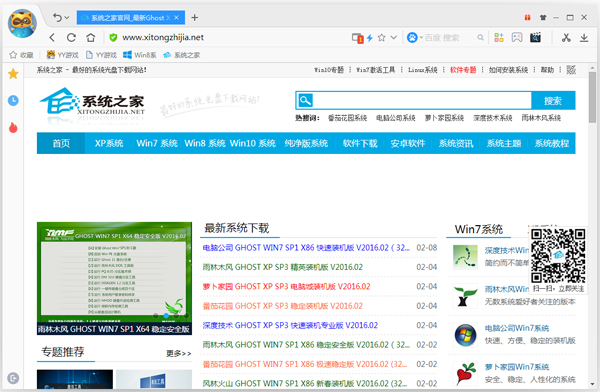Open the 收藏 favorites bar button
The width and height of the screenshot is (600, 392).
pos(21,55)
